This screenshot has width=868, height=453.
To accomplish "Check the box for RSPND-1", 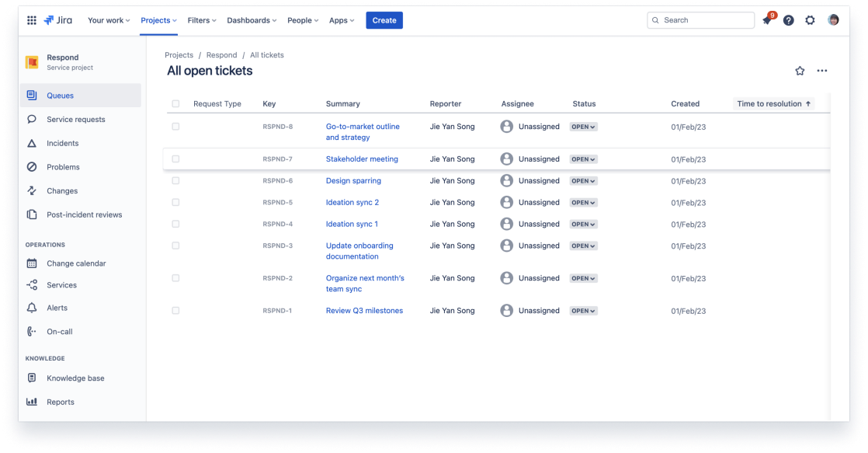I will (175, 311).
